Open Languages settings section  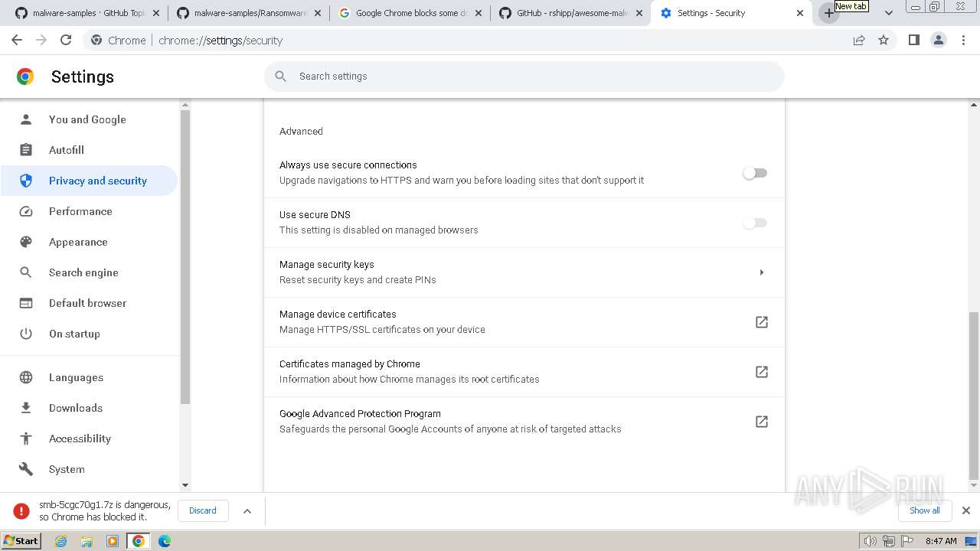click(89, 377)
